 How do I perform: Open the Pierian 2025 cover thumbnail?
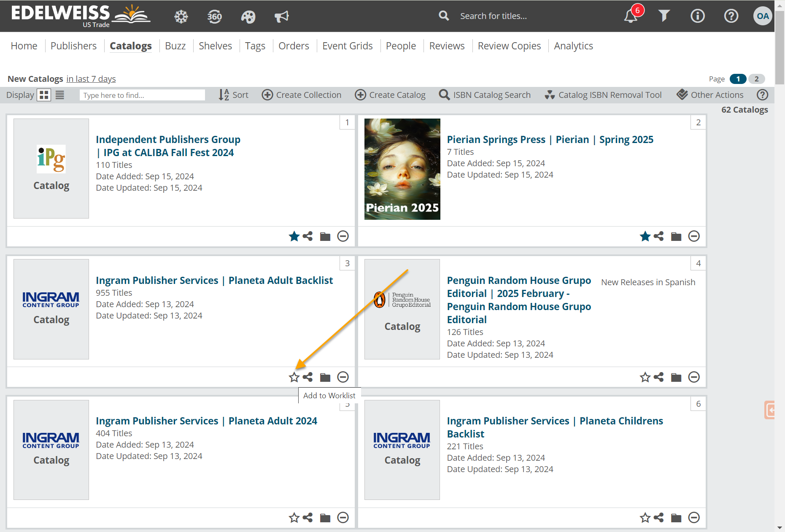pyautogui.click(x=402, y=169)
